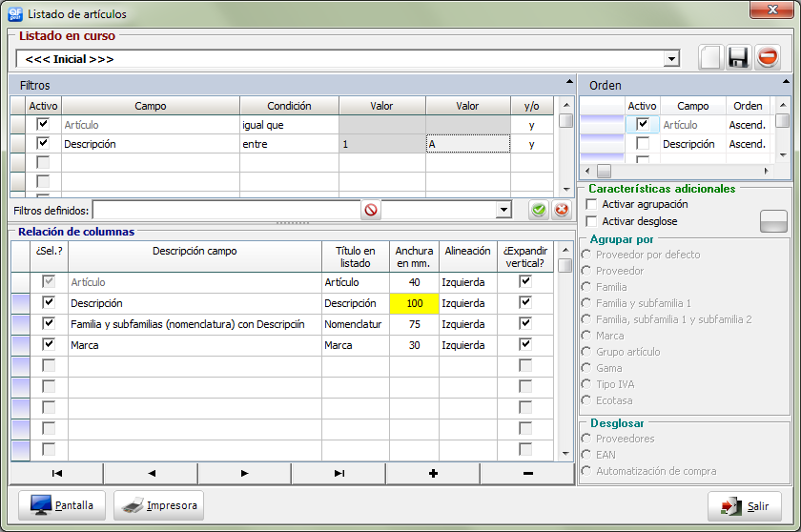Click the Campo header in Filtros

pos(151,106)
